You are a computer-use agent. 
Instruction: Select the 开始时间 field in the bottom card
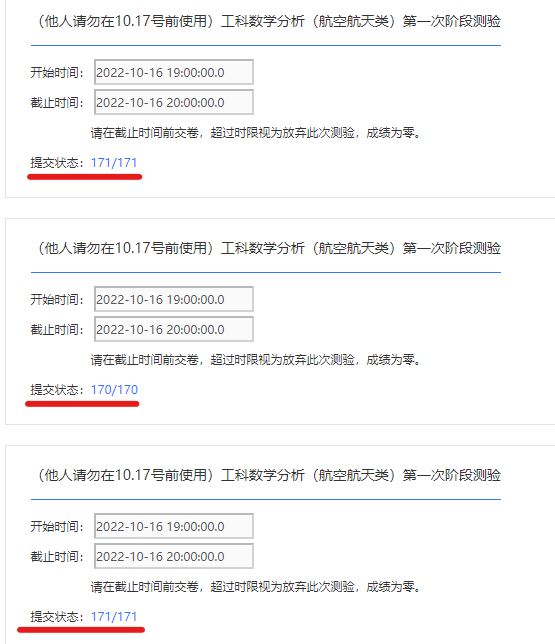coord(174,526)
